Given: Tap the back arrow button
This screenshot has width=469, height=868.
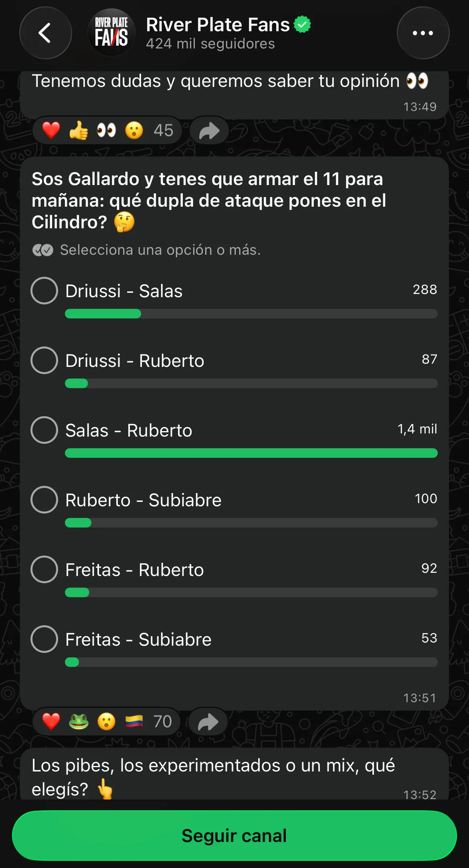Looking at the screenshot, I should click(x=45, y=33).
